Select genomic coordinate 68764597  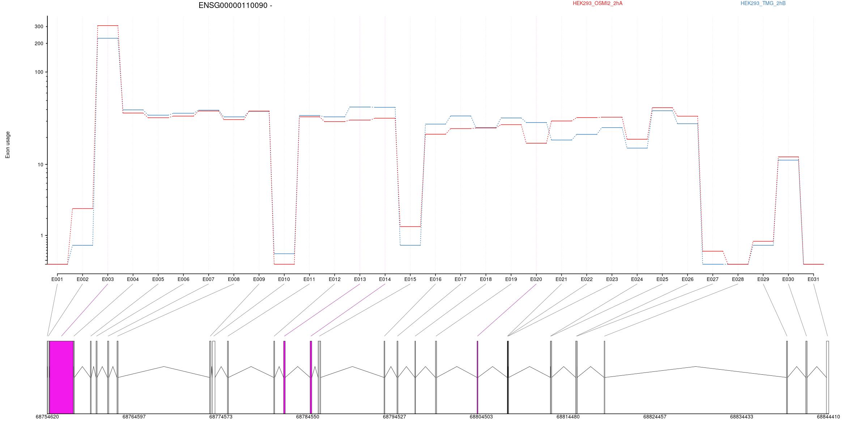pos(134,417)
